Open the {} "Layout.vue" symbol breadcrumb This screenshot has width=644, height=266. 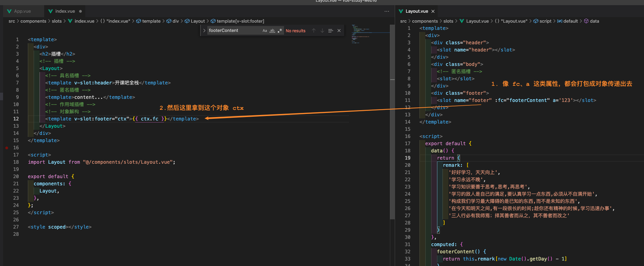tap(511, 21)
